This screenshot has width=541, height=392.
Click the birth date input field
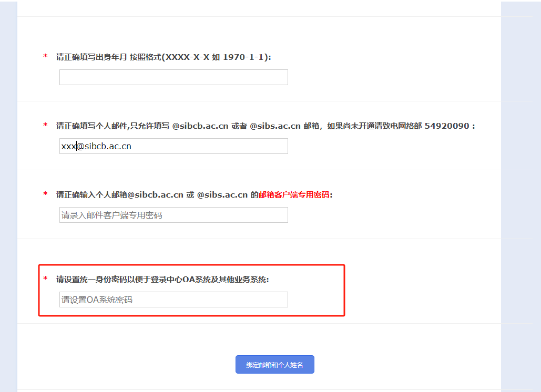click(173, 77)
